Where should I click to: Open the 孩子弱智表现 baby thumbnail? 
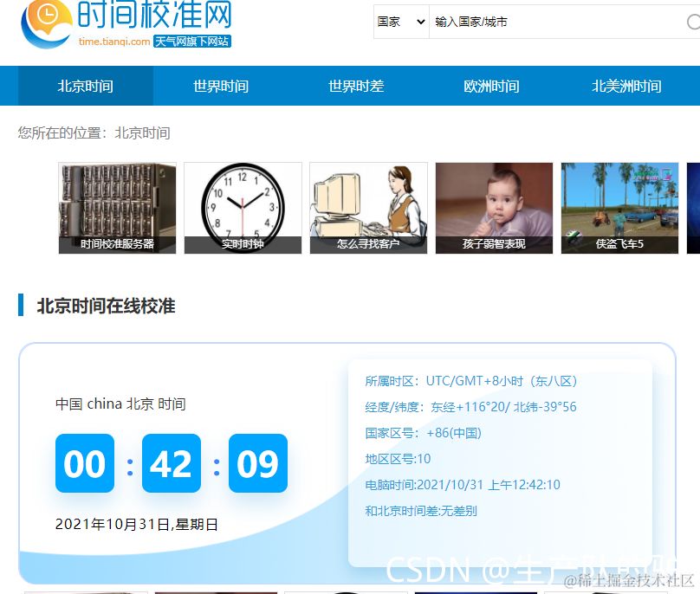pos(493,208)
